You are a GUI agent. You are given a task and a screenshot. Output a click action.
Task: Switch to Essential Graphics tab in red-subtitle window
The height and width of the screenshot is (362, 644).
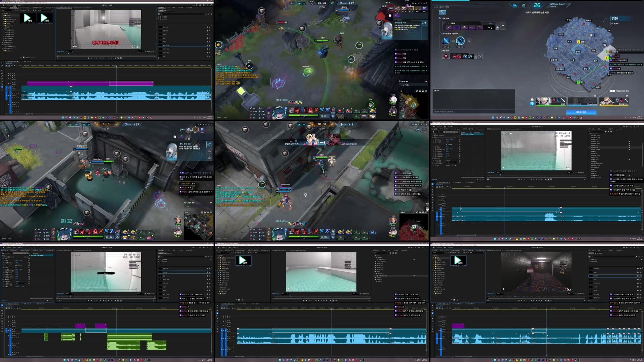coord(162,7)
